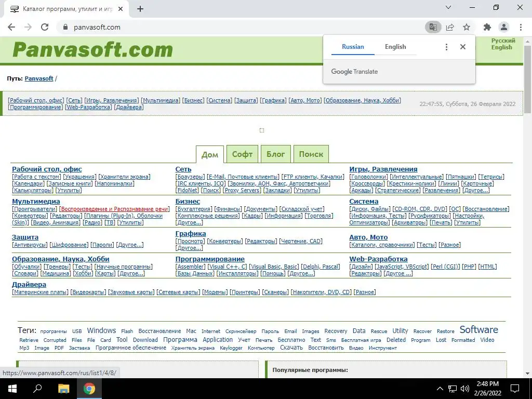Open the Windows Start menu
Screen dimensions: 532x399
12,389
